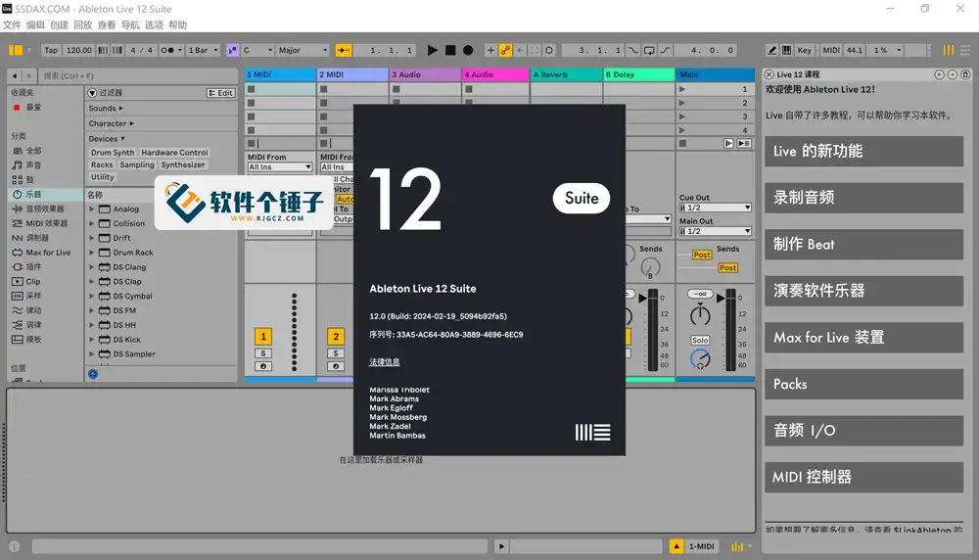Image resolution: width=979 pixels, height=560 pixels.
Task: Click the Stop transport button
Action: [450, 50]
